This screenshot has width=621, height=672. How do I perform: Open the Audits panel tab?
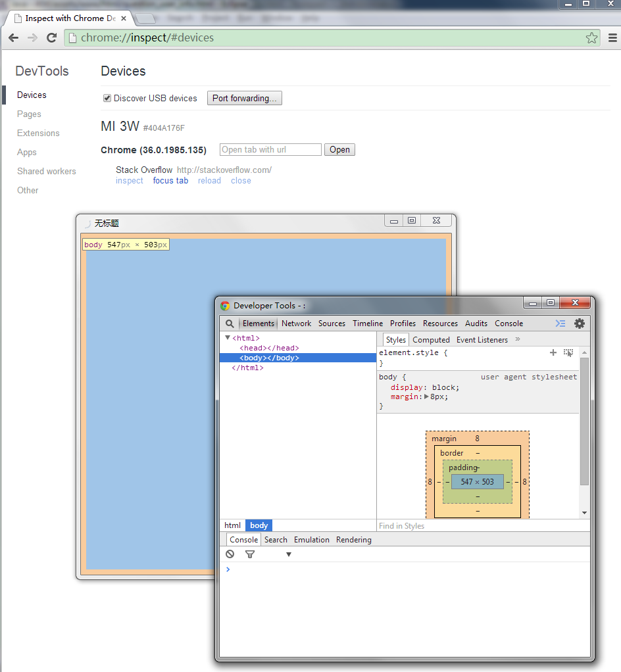(476, 324)
